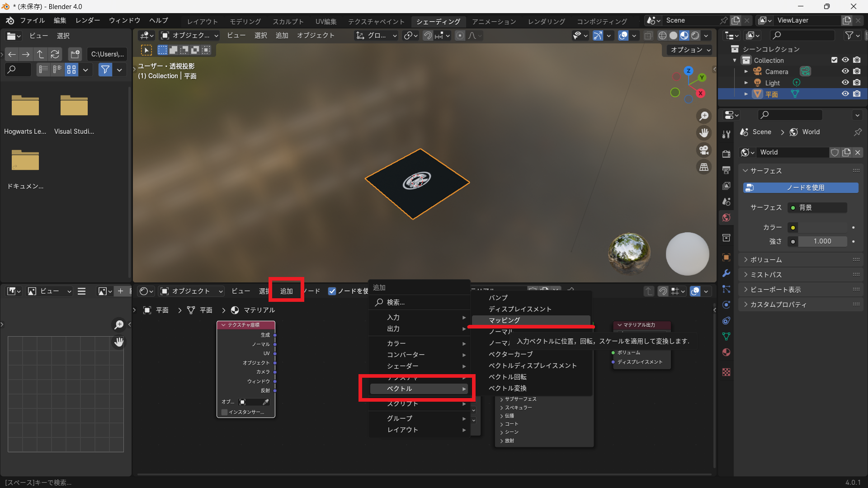
Task: Select rendered viewport shading sphere icon
Action: pyautogui.click(x=695, y=36)
